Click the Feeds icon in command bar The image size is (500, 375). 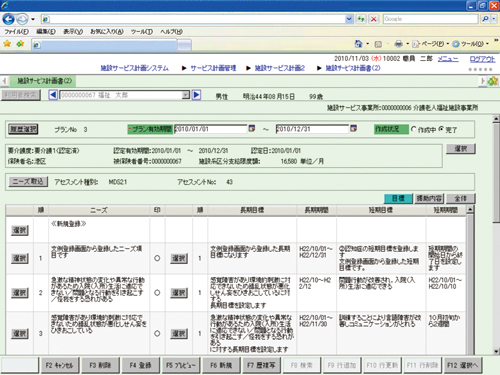pos(378,44)
